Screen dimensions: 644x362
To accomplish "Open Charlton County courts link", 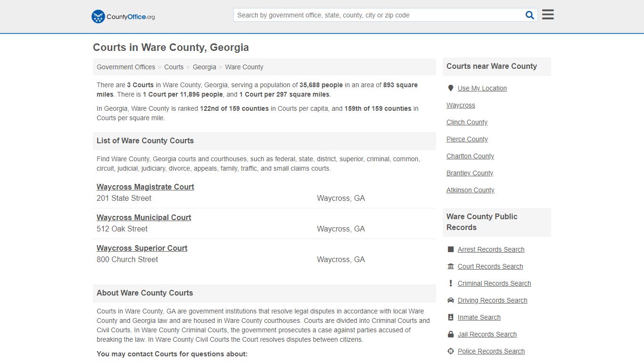I will 470,156.
